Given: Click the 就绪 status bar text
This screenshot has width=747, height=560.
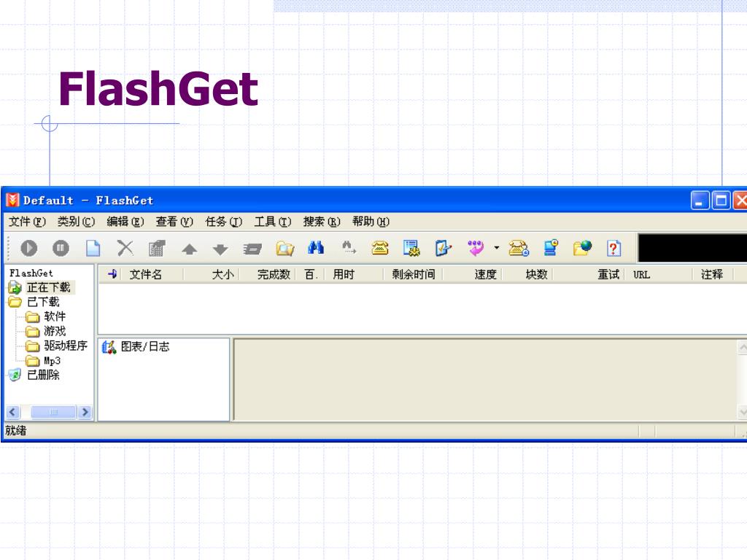Looking at the screenshot, I should point(16,430).
